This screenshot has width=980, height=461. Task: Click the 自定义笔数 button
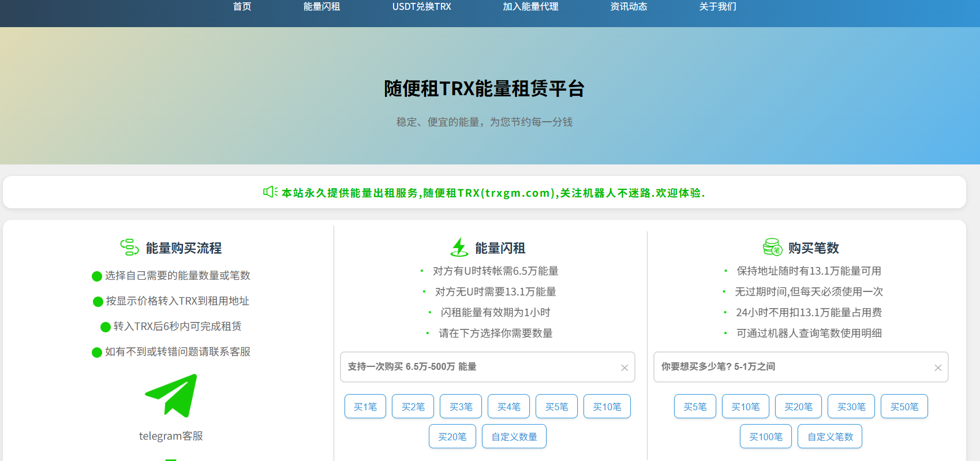pos(830,436)
